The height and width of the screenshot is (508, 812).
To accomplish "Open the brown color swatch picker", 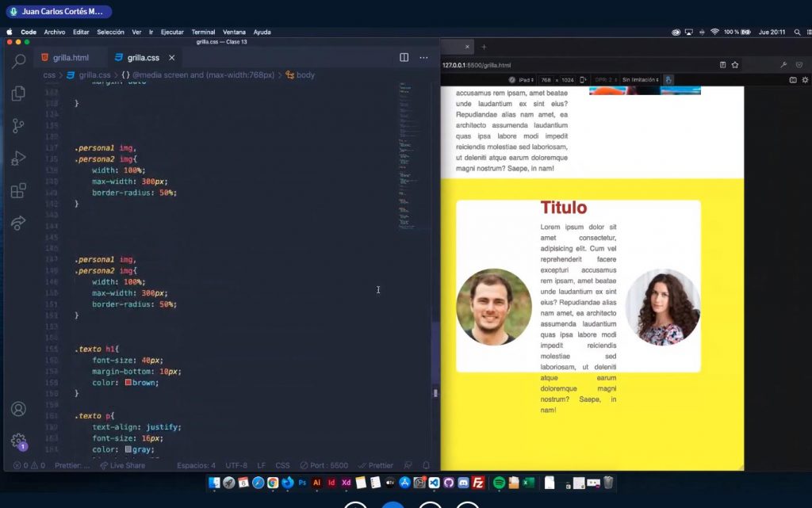I will 128,382.
